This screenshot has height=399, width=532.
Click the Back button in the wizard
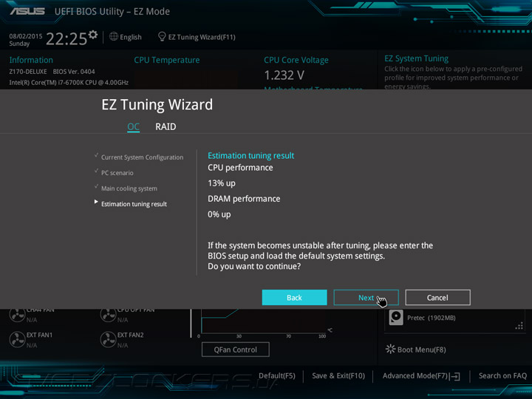coord(294,298)
